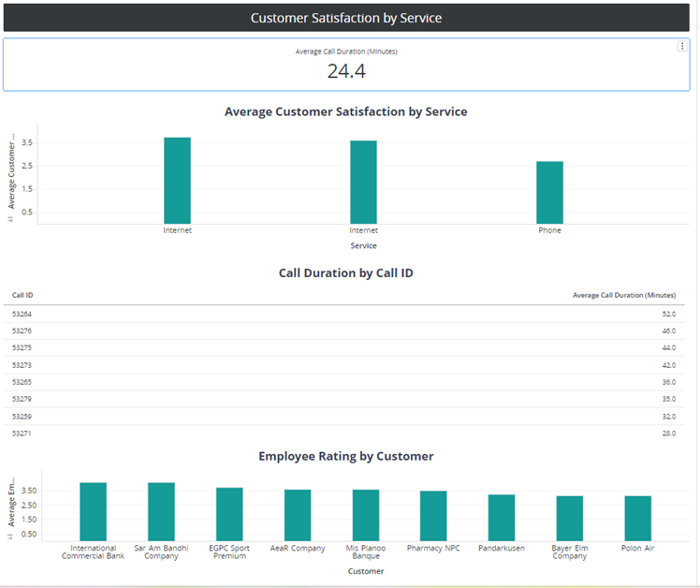The image size is (700, 588).
Task: Click the Customer Satisfaction by Service title bar
Action: [345, 18]
